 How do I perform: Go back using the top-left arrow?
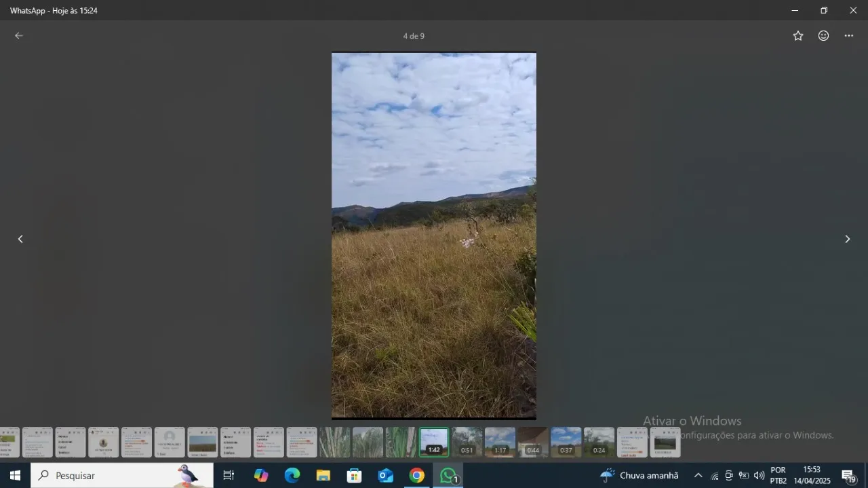pyautogui.click(x=19, y=36)
